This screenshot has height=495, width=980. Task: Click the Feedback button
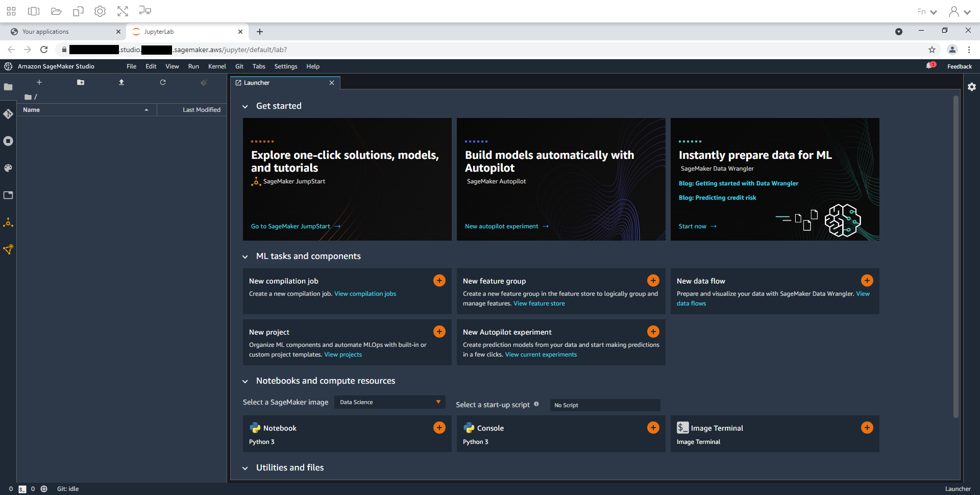[x=960, y=66]
